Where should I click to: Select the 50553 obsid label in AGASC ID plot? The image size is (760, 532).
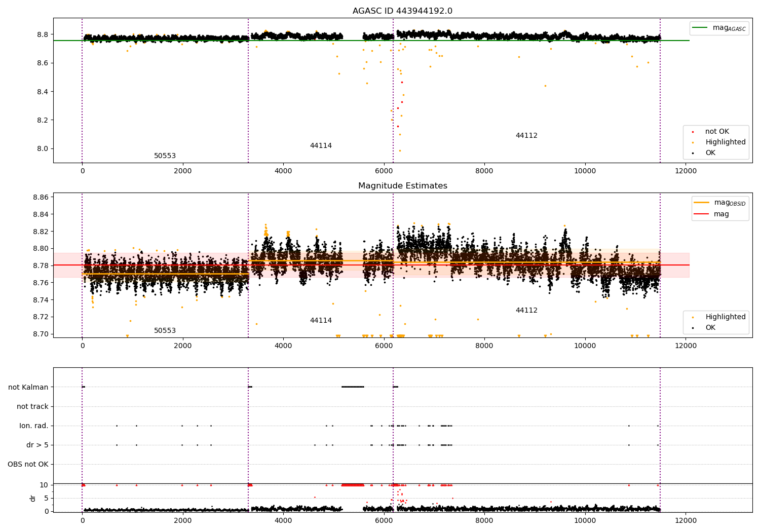pos(165,156)
